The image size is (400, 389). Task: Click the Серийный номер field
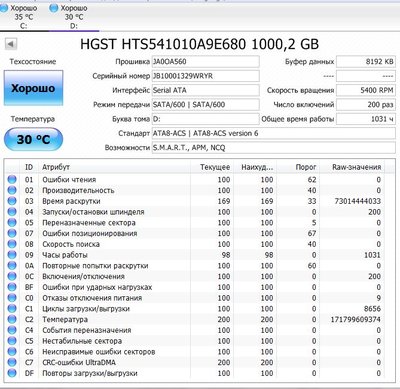[x=205, y=76]
